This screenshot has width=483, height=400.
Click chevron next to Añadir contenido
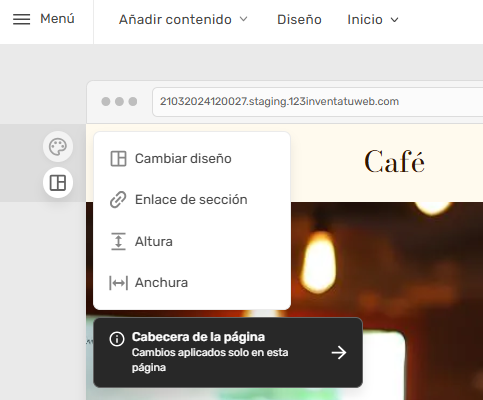click(x=244, y=19)
